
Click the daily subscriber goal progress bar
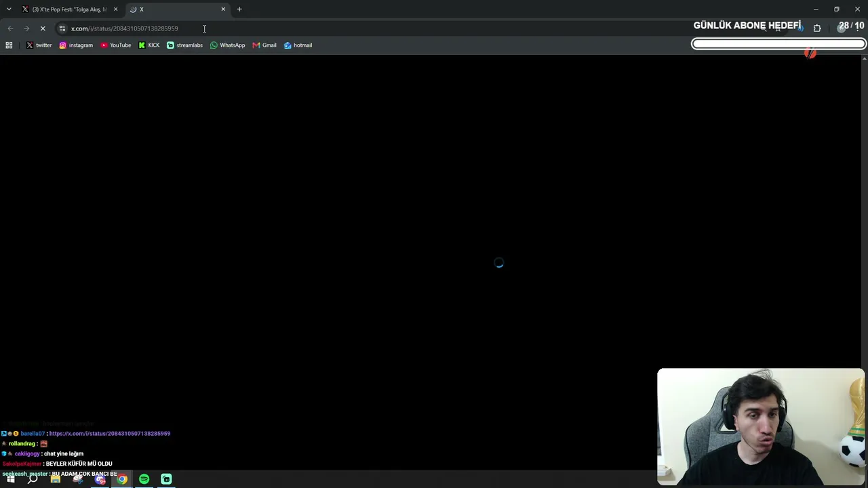point(778,44)
